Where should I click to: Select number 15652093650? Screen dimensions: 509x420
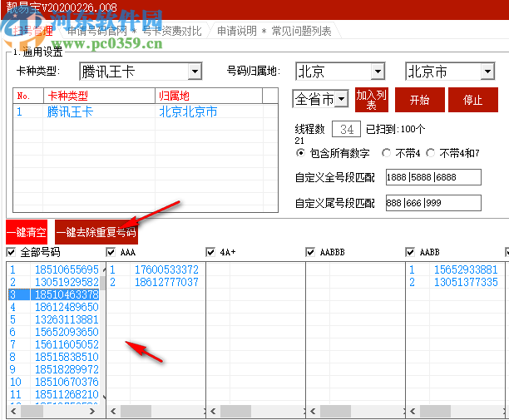point(67,332)
